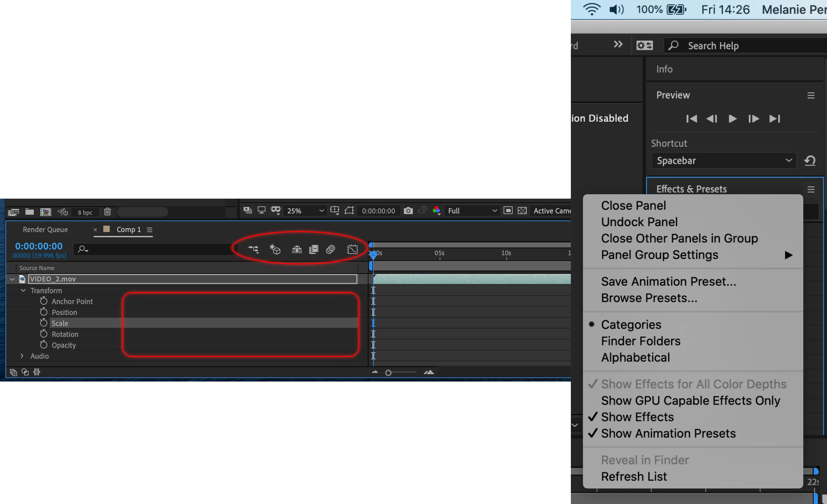Toggle Frame Blending for the composition
Viewport: 827px width, 504px height.
pyautogui.click(x=313, y=249)
